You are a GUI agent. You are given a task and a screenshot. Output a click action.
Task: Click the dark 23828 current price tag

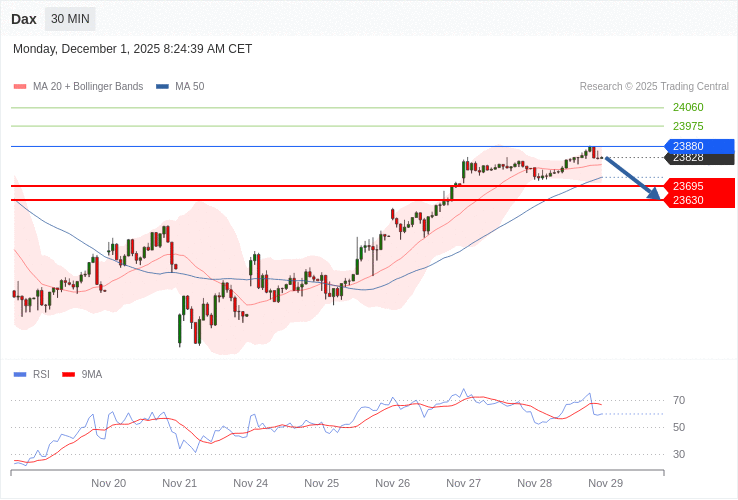[x=699, y=158]
